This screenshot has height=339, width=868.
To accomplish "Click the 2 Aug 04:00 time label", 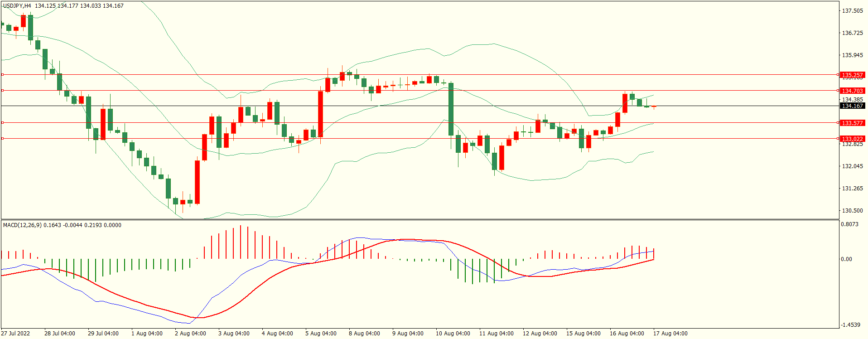I will [190, 334].
